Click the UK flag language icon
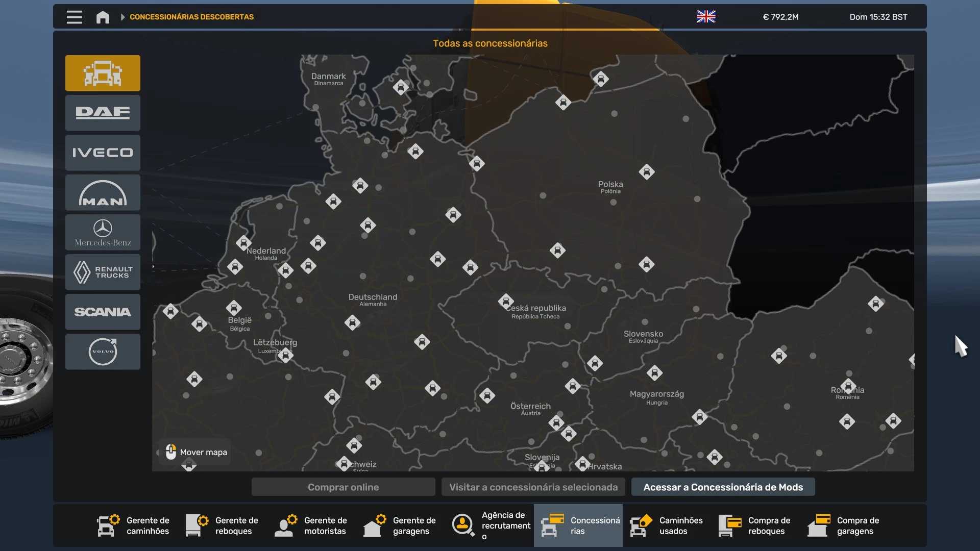Viewport: 980px width, 551px height. pos(706,17)
